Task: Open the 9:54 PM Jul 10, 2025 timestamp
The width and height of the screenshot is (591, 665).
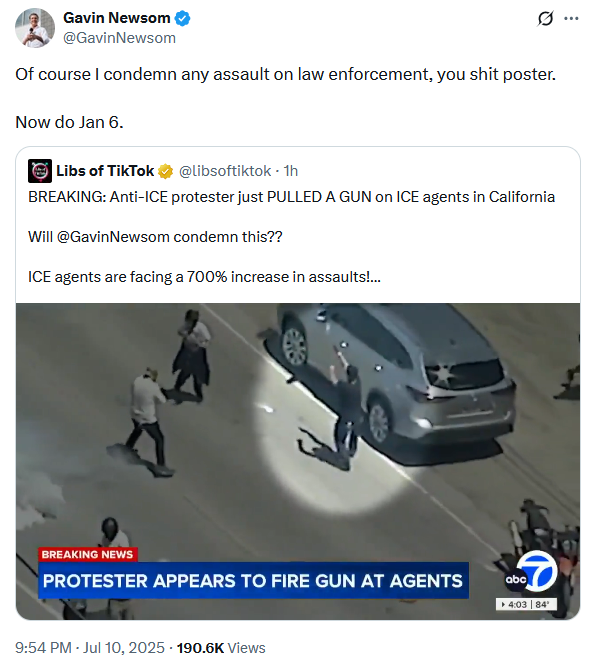Action: click(90, 648)
